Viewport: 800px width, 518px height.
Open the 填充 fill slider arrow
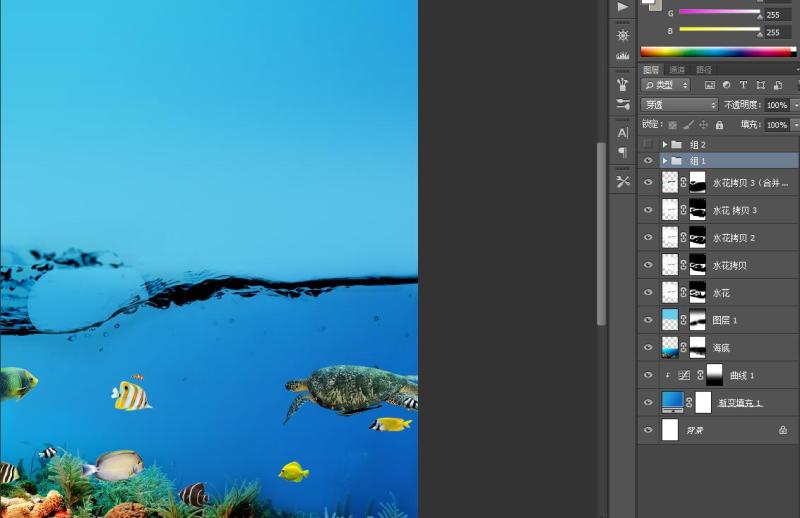click(795, 125)
